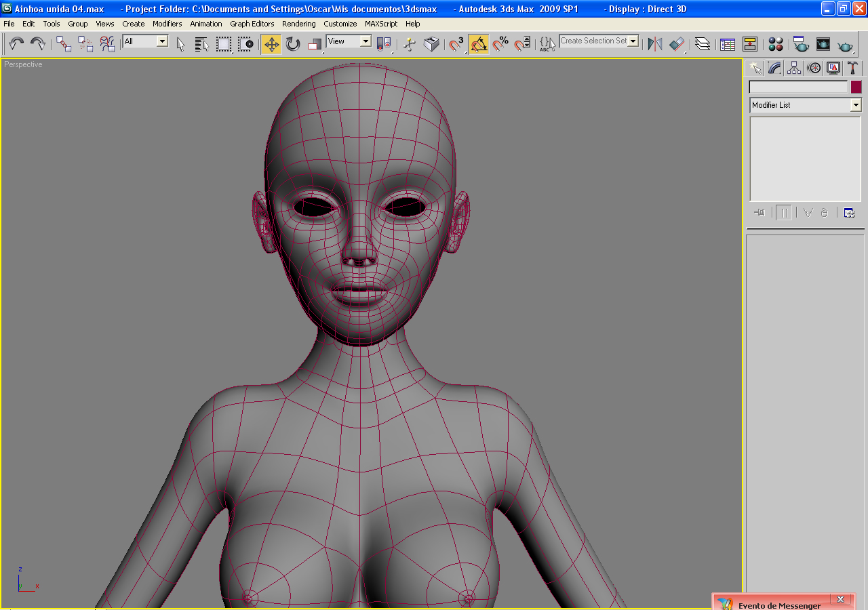Toggle the Select and Move tool

(x=271, y=44)
